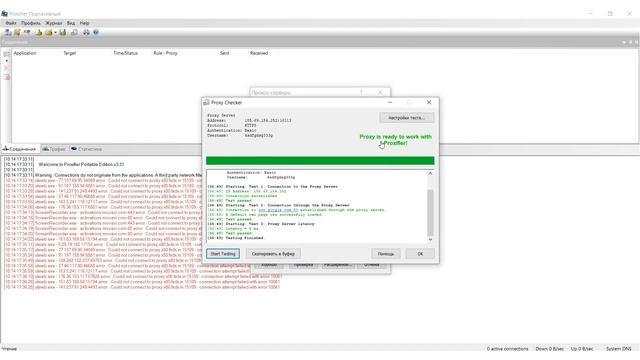Viewport: 640px width, 360px height.
Task: Click the 'Welcome to Proxifier Portable Edition' log line
Action: pos(81,164)
